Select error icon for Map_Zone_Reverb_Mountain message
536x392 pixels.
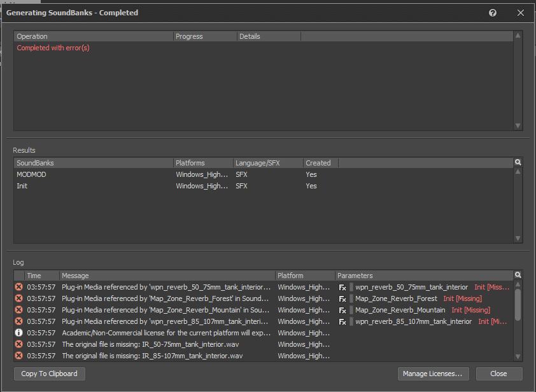tap(19, 310)
